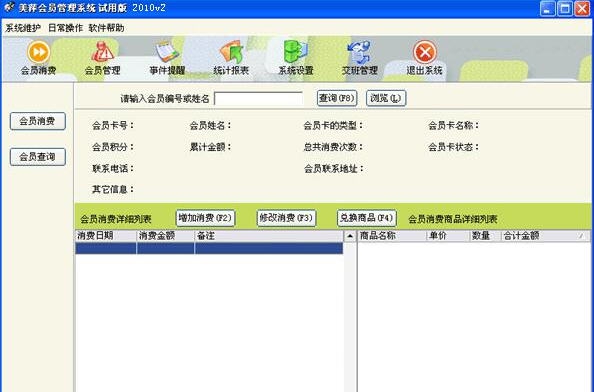Screen dimensions: 594x392
Task: Click 查询(F8) button
Action: (x=337, y=98)
